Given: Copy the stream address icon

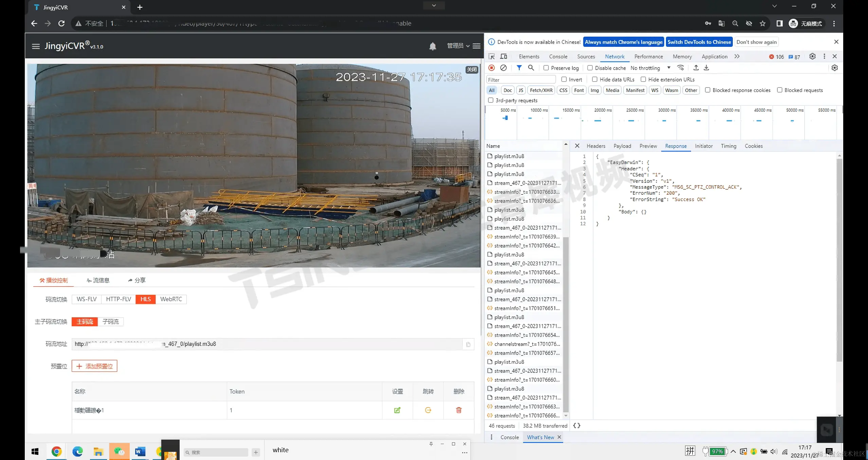Looking at the screenshot, I should (468, 344).
